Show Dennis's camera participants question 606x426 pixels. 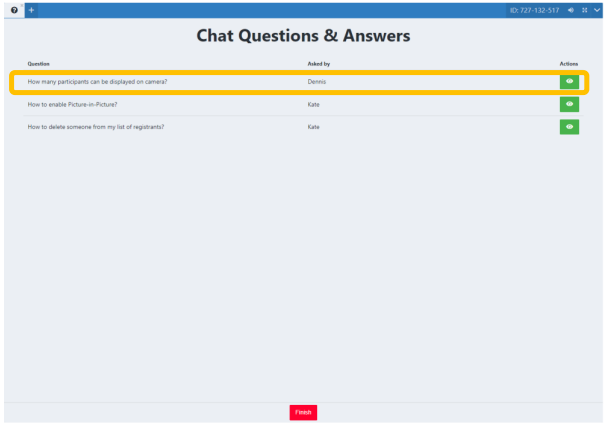tap(569, 82)
